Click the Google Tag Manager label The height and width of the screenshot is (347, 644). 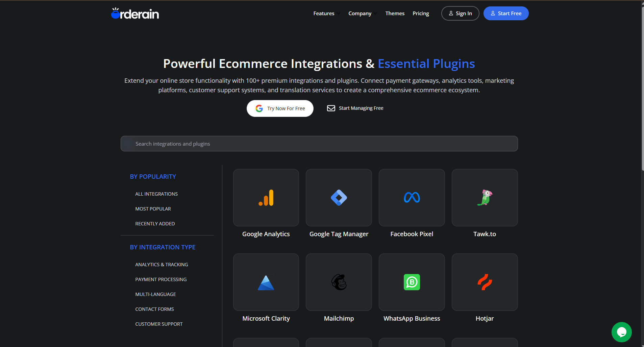tap(339, 234)
